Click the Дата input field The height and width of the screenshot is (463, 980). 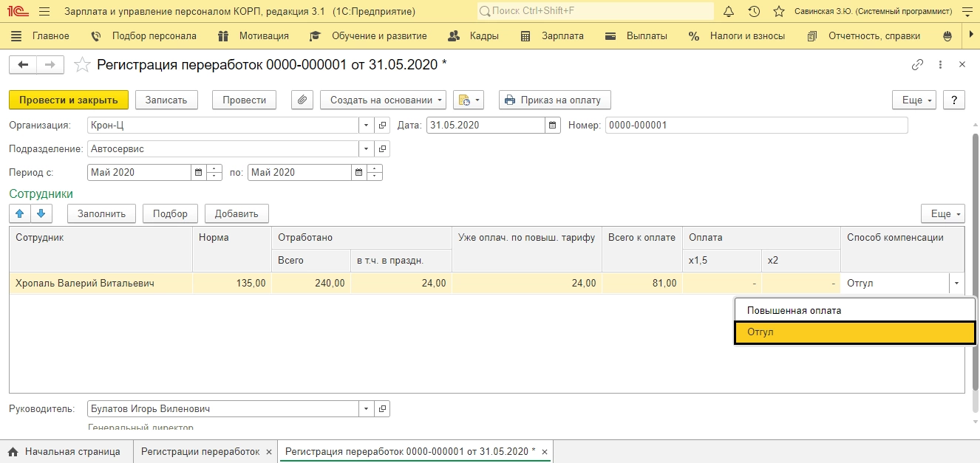tap(486, 126)
